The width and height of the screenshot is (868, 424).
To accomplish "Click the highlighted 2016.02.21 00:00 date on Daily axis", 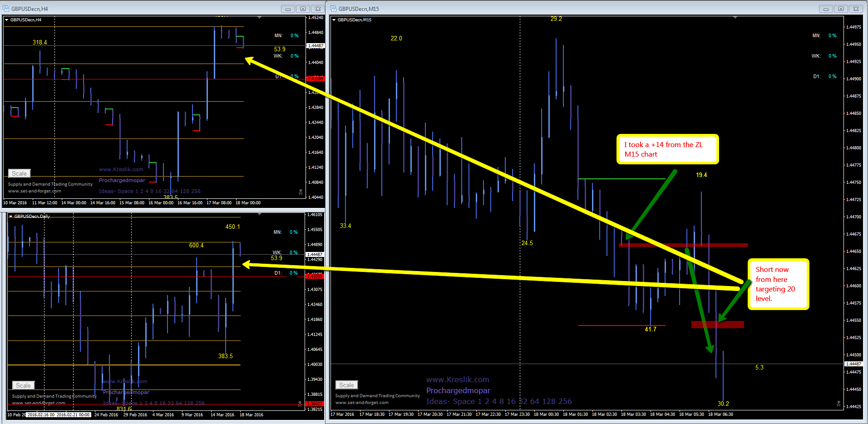I will click(73, 414).
